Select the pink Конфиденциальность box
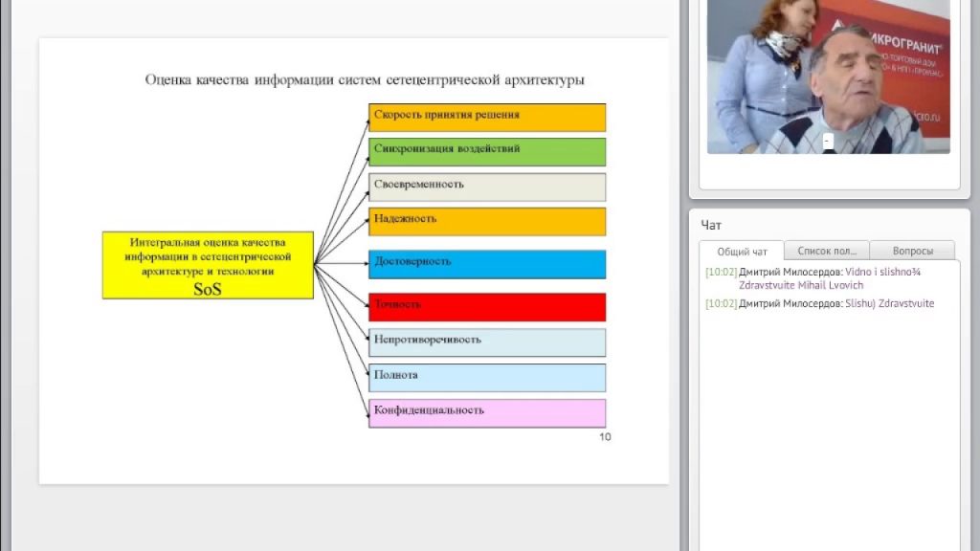 tap(487, 413)
